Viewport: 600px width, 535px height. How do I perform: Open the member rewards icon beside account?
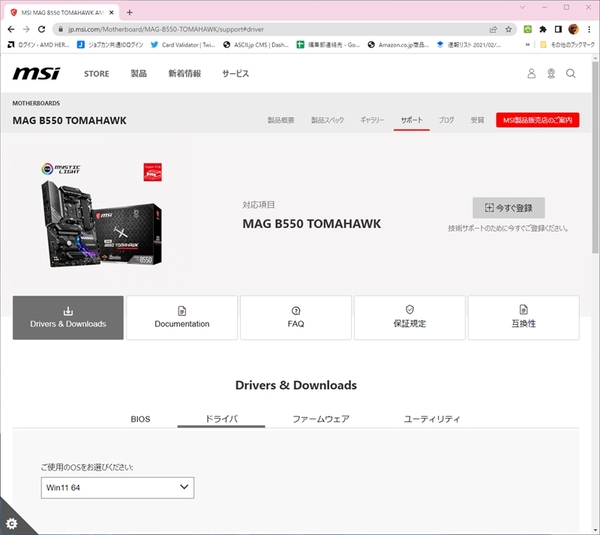click(551, 74)
